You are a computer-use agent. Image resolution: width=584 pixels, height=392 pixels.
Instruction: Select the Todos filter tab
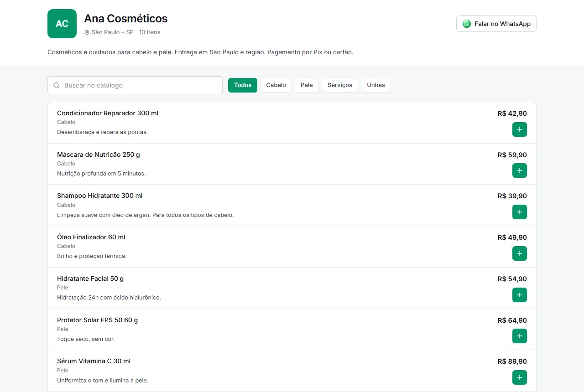(x=243, y=85)
